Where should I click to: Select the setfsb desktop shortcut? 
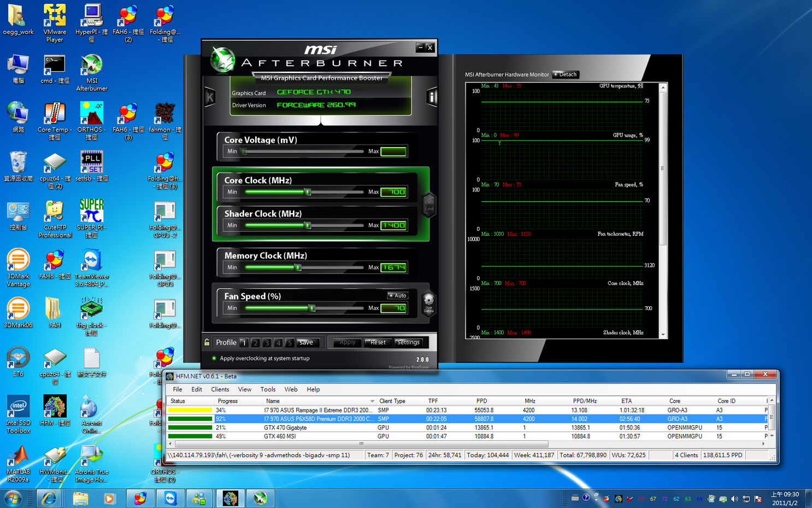91,166
